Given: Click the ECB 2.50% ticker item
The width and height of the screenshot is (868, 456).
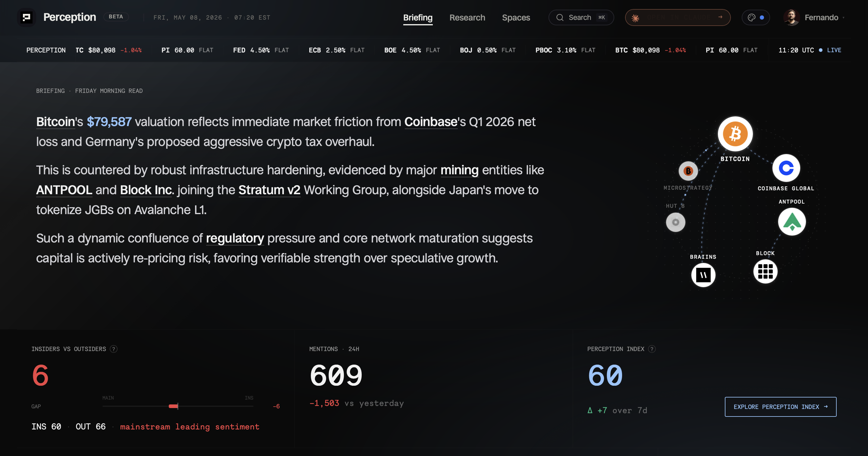Looking at the screenshot, I should [337, 50].
